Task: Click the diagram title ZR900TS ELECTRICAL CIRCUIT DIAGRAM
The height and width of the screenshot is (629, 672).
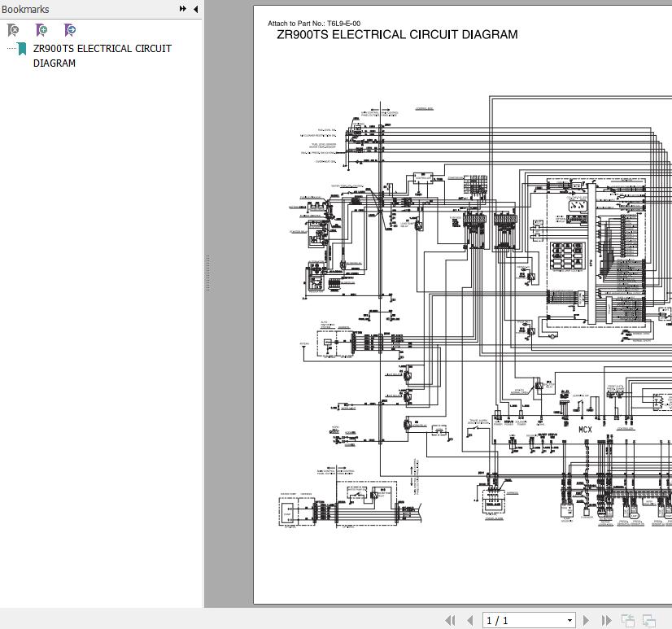Action: click(397, 34)
